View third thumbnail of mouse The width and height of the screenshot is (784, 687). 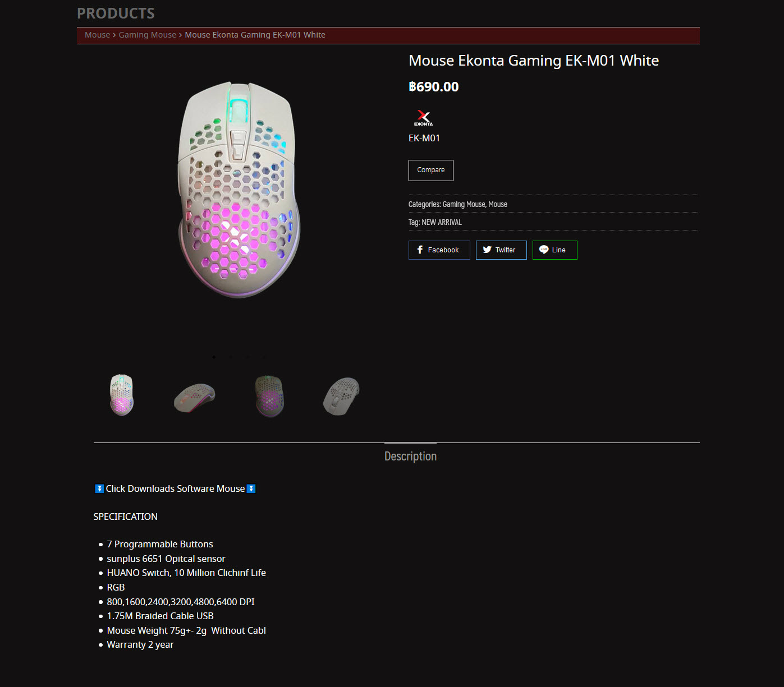(269, 396)
